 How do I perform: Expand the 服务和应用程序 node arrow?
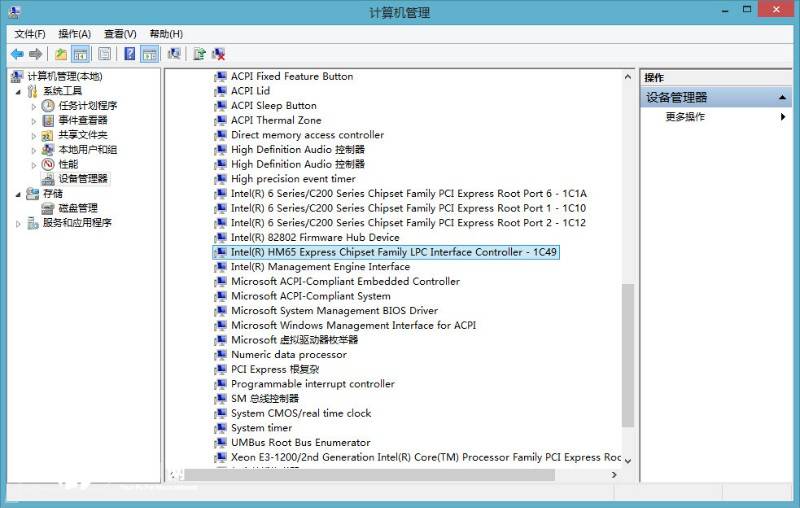[18, 223]
